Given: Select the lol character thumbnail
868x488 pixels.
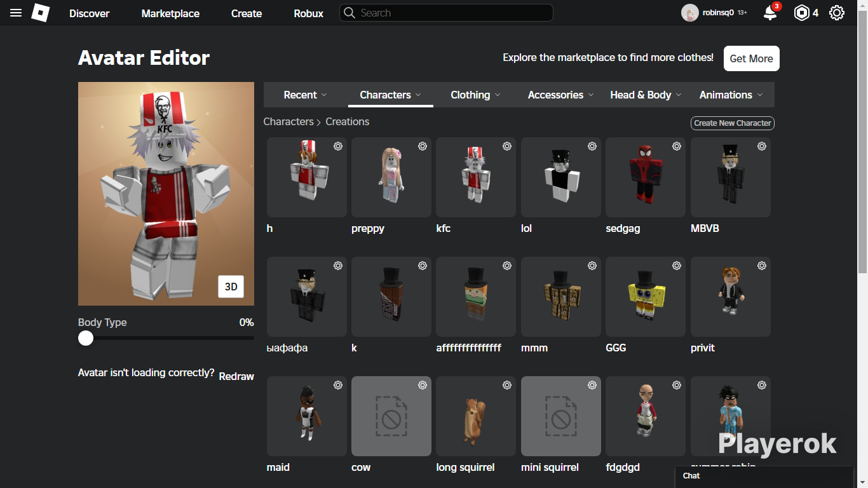Looking at the screenshot, I should 561,177.
